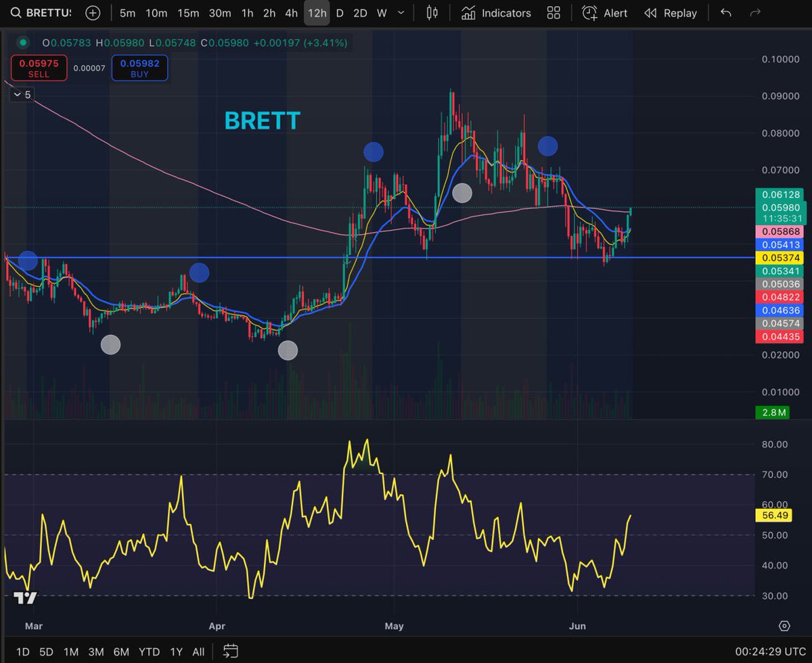Click the Apr label on time axis

click(x=217, y=626)
